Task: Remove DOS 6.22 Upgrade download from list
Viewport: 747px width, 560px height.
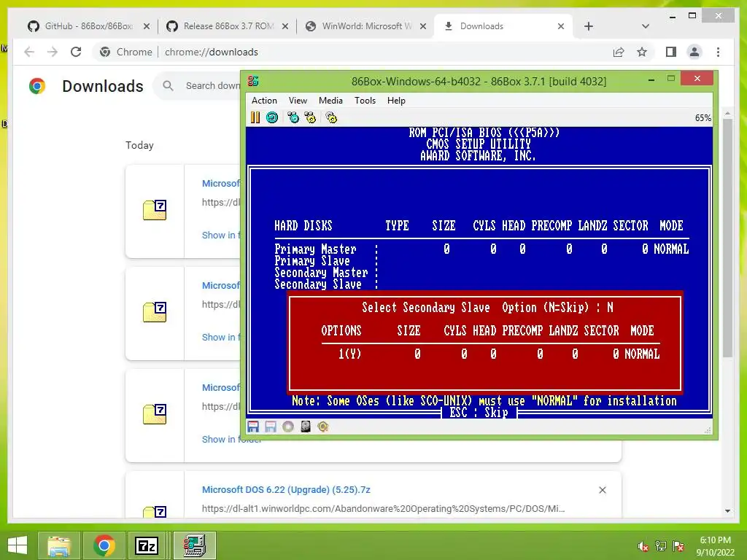Action: pos(602,490)
